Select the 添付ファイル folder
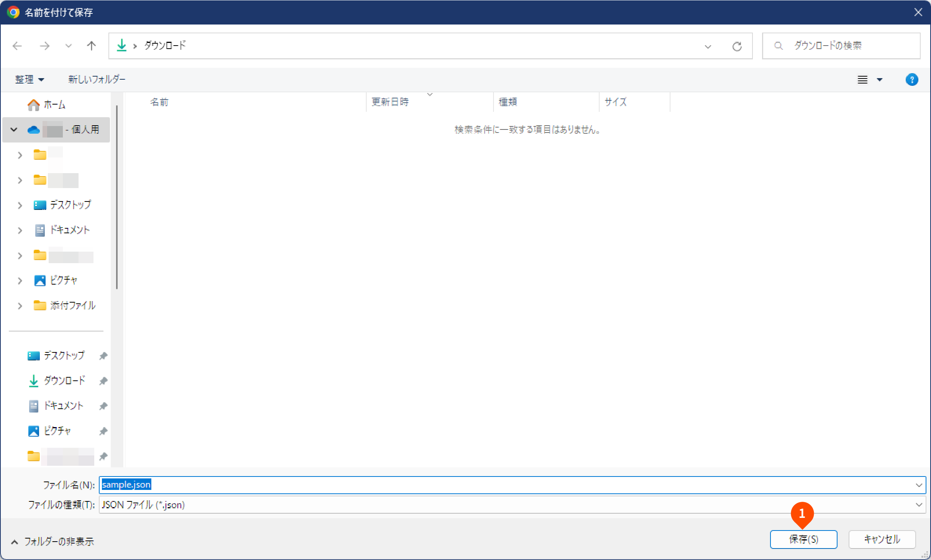This screenshot has height=560, width=931. pos(73,305)
